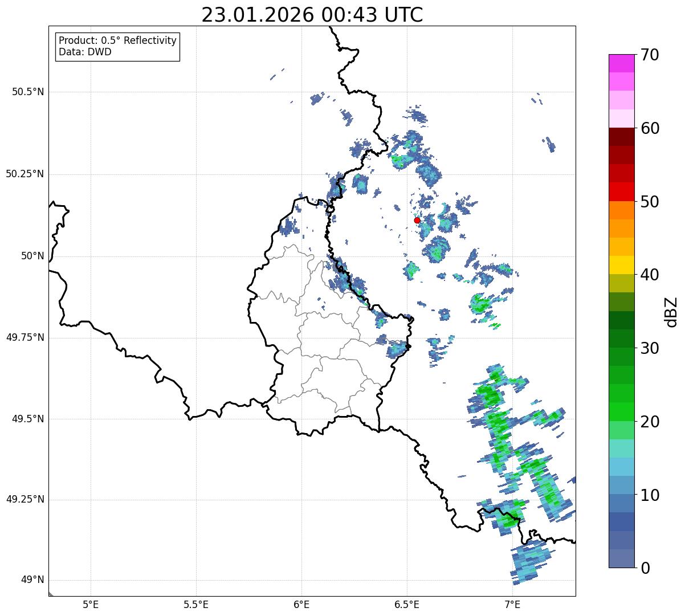Click the title '23.01.2026 00:43 UTC'
Screen dimensions: 685x616
[x=312, y=15]
